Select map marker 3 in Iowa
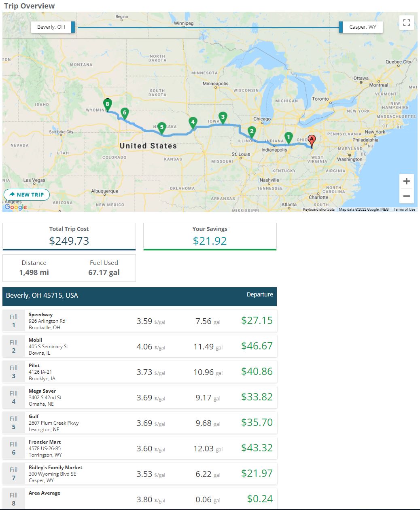 223,117
